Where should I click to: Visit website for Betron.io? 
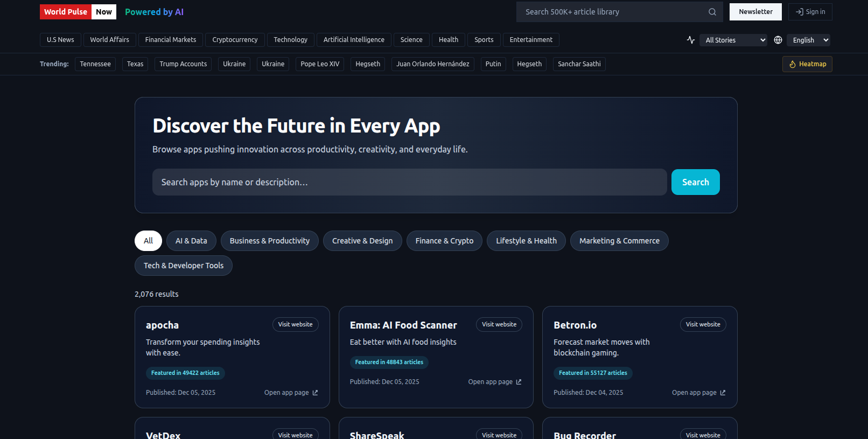703,324
